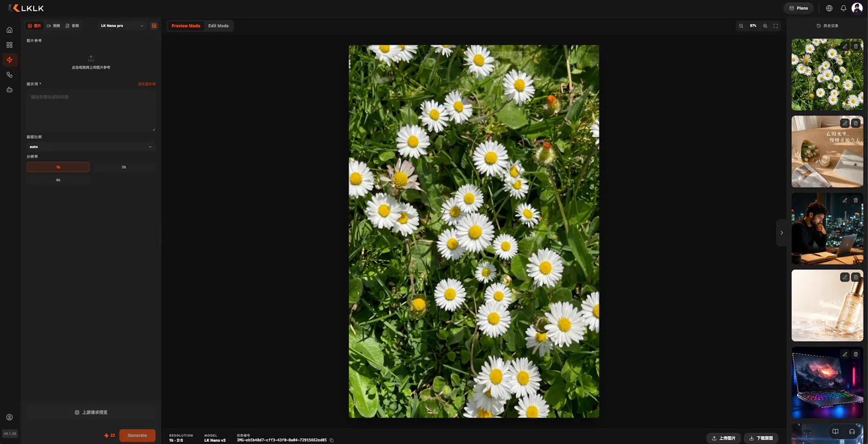
Task: Click 优化提示词 optimize prompt link
Action: click(146, 84)
